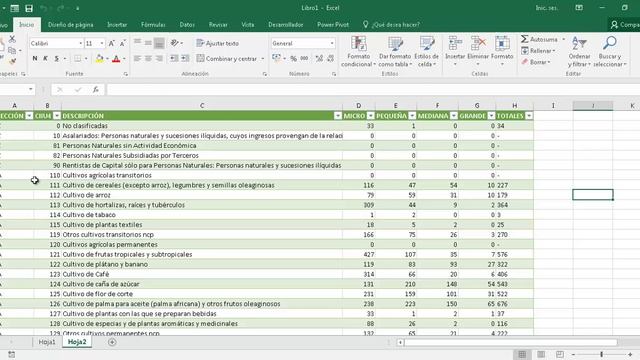Open the Calibri font name dropdown
The height and width of the screenshot is (360, 640).
tap(80, 43)
